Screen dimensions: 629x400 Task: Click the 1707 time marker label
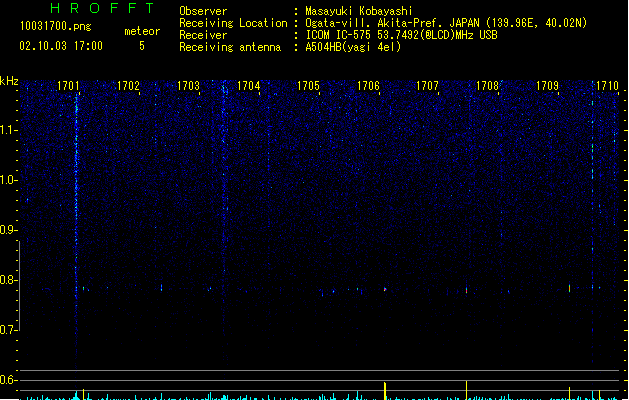click(427, 86)
